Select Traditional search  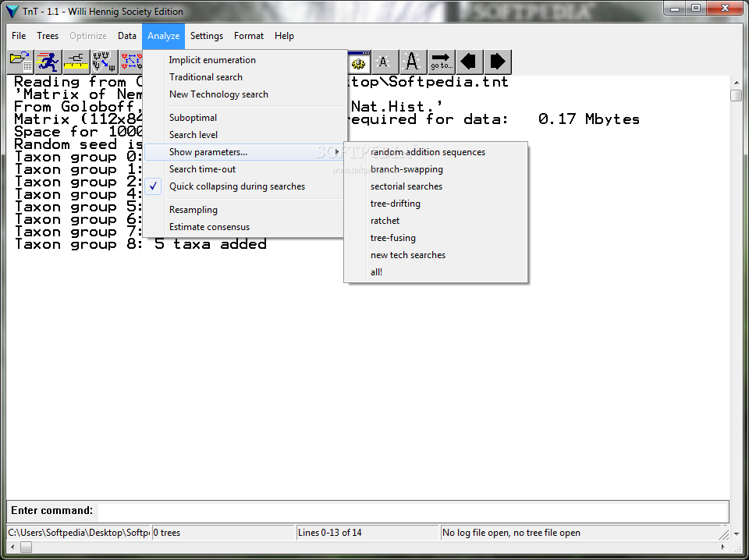(244, 77)
